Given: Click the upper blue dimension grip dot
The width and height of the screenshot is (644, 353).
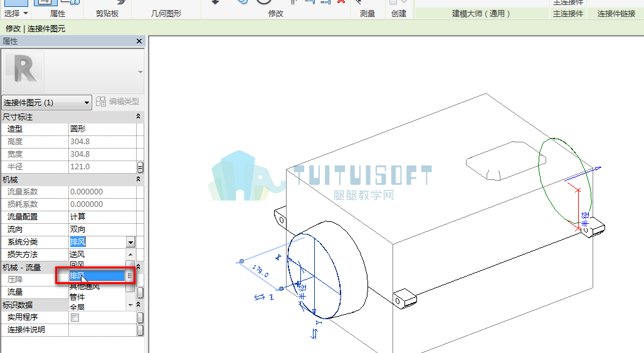Looking at the screenshot, I should click(241, 261).
